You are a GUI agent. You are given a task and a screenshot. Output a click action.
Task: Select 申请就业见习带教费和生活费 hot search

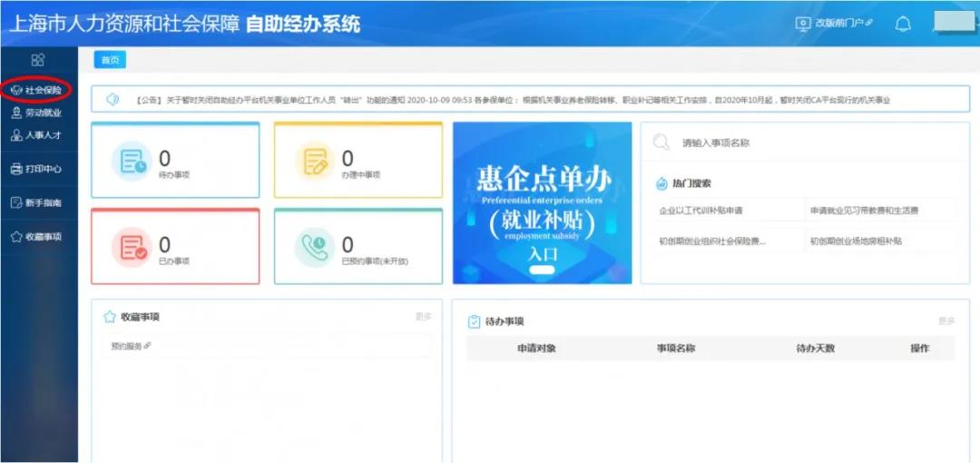tap(865, 211)
